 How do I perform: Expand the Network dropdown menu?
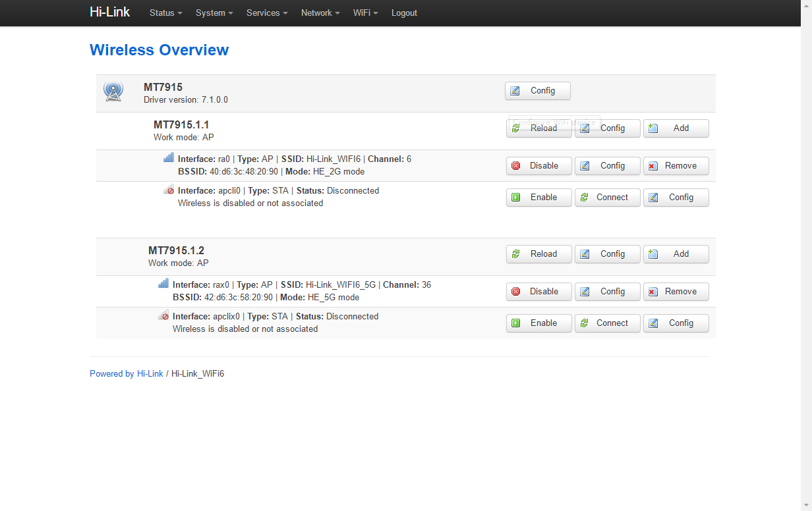click(x=320, y=13)
